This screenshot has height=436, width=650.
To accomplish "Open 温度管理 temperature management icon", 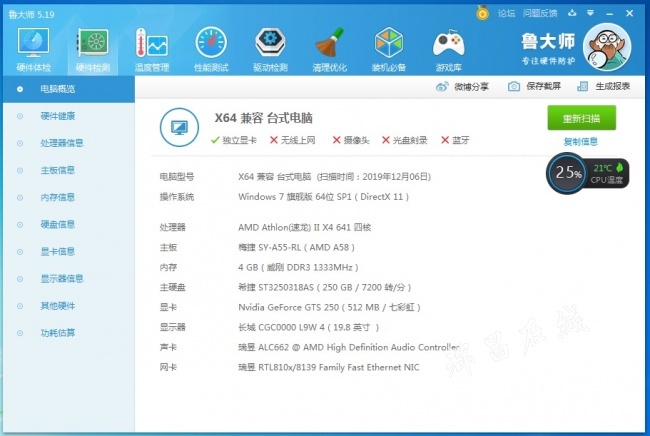I will coord(152,49).
